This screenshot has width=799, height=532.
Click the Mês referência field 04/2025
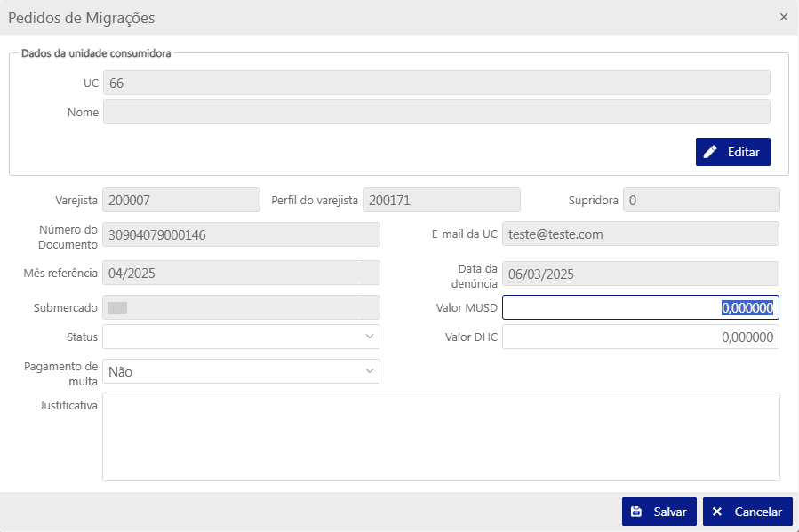tap(241, 273)
